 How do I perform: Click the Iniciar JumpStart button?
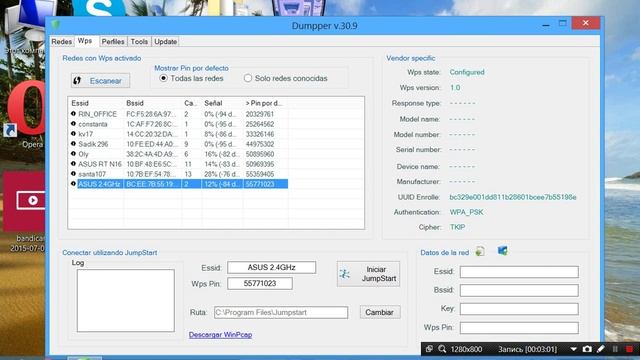[368, 274]
